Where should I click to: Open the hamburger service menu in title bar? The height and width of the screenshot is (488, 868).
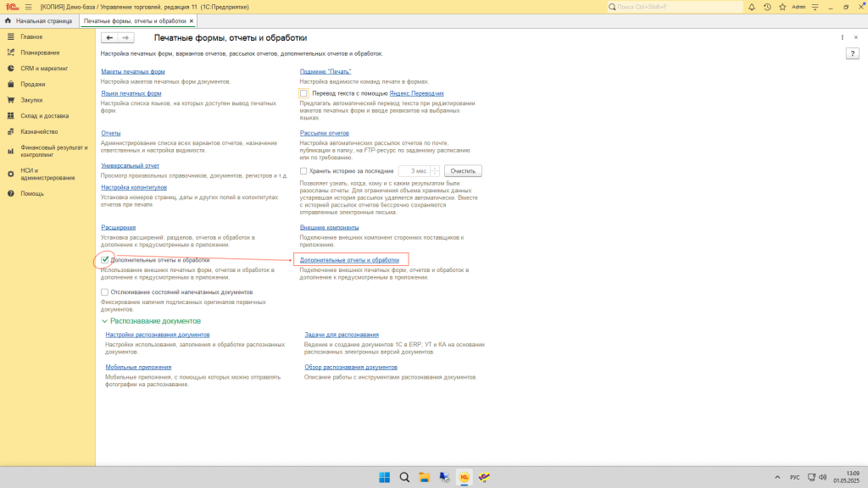tap(28, 7)
